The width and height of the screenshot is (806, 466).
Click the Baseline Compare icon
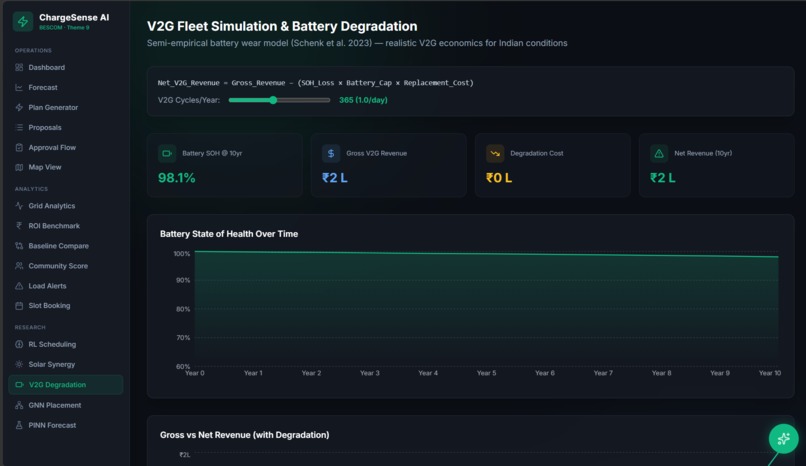(19, 246)
